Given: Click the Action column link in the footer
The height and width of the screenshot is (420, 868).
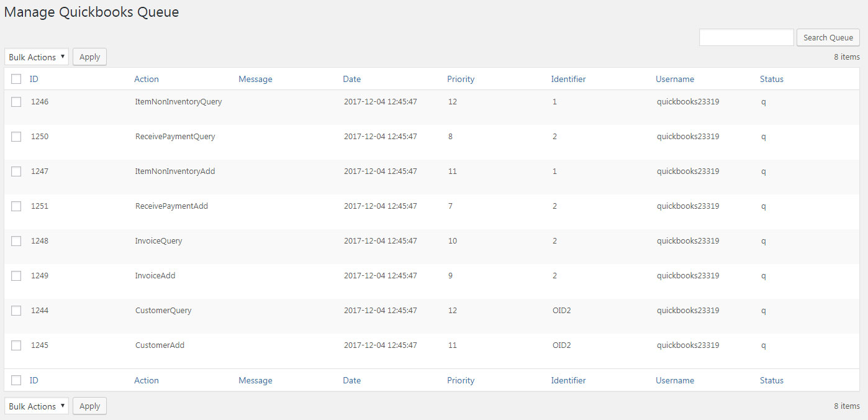Looking at the screenshot, I should tap(147, 380).
